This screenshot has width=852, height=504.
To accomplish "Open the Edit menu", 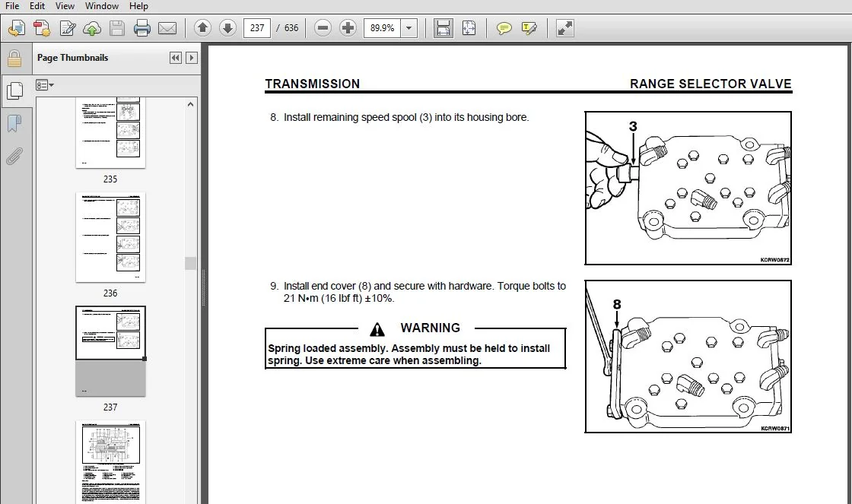I will pos(37,6).
